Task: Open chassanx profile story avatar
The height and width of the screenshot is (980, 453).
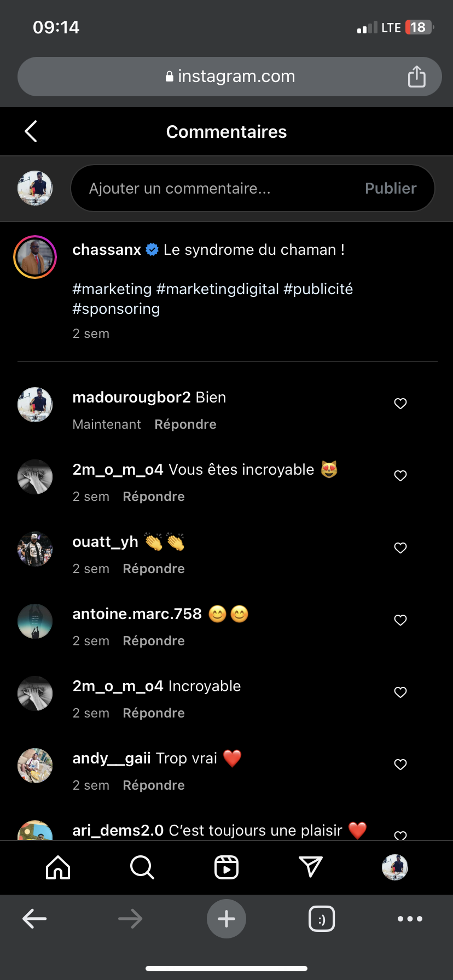Action: 35,257
